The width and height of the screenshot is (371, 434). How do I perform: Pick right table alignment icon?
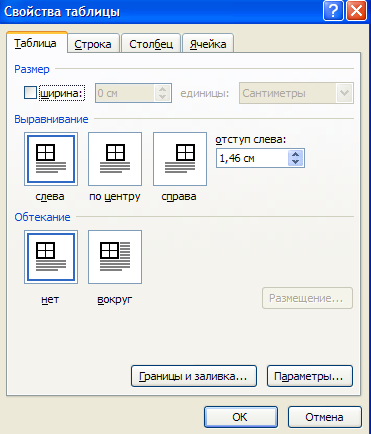[180, 159]
